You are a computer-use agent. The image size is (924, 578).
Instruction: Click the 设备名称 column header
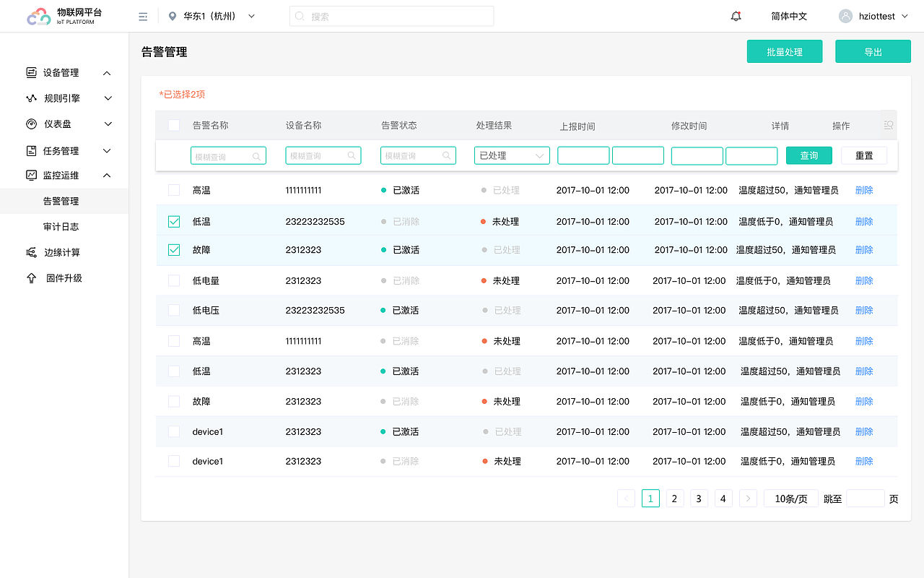pos(303,125)
